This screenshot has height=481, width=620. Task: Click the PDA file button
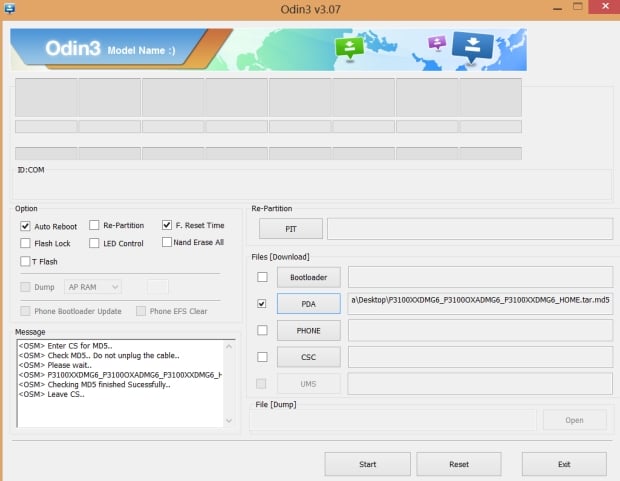(308, 304)
